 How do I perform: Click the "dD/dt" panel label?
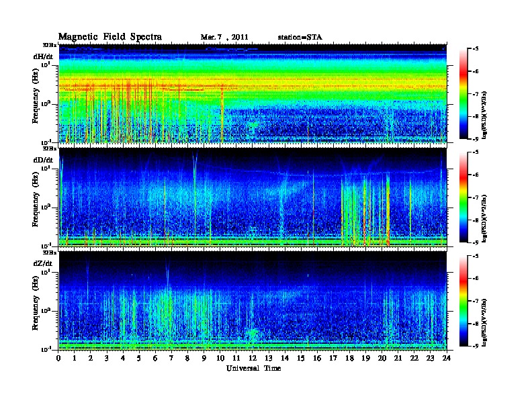tap(43, 160)
